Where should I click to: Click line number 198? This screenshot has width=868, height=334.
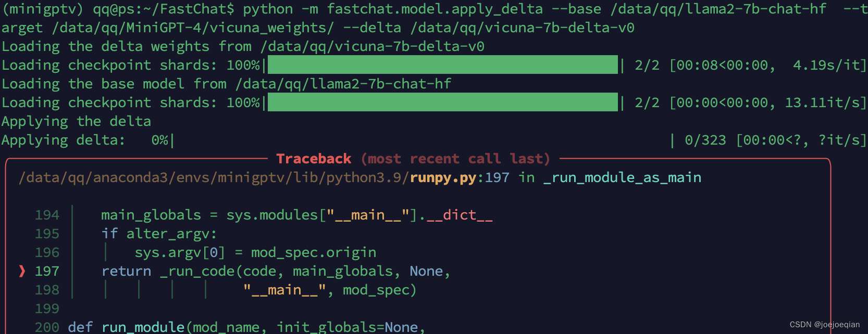[47, 290]
